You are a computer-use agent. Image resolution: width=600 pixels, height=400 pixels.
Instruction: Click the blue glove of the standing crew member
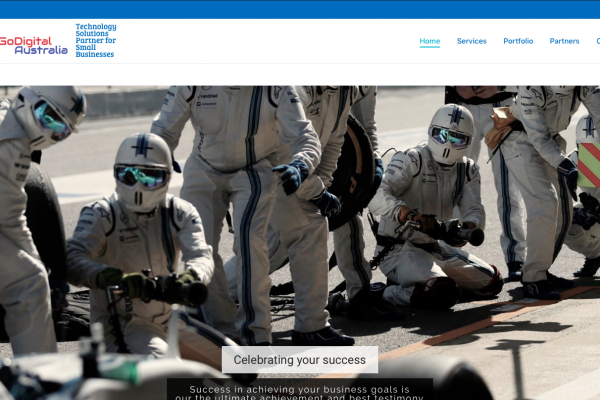(x=291, y=177)
